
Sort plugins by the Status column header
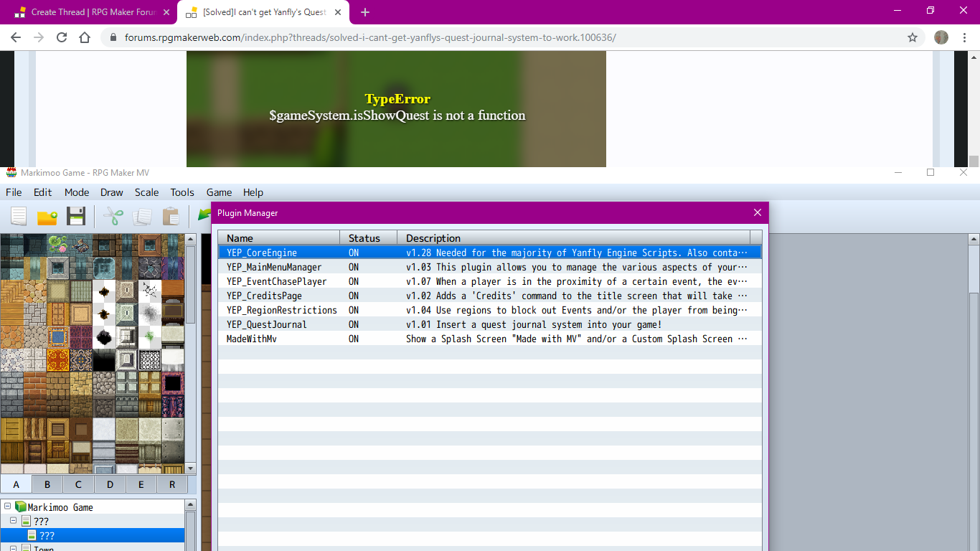[x=369, y=238]
